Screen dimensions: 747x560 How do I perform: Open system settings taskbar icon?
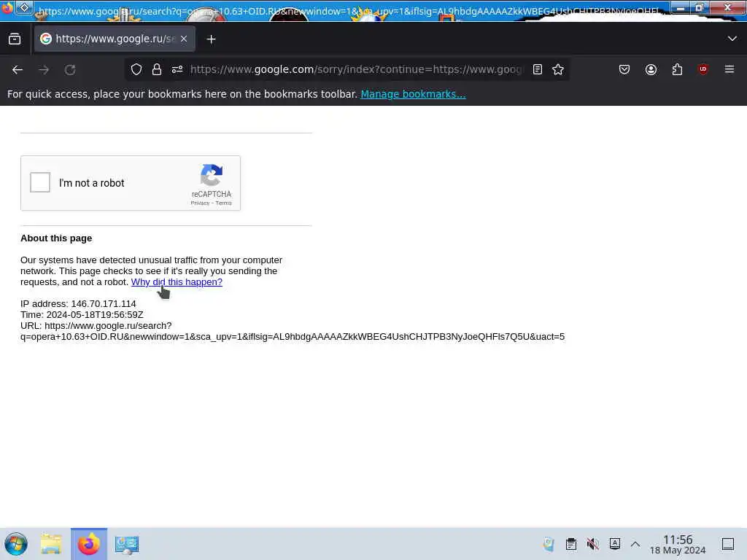pyautogui.click(x=127, y=544)
